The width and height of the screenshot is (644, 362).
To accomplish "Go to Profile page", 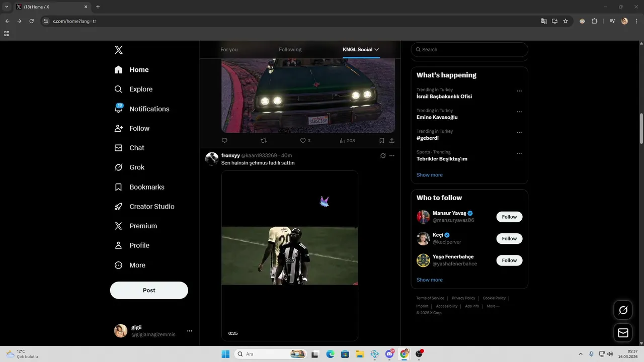I will (132, 245).
